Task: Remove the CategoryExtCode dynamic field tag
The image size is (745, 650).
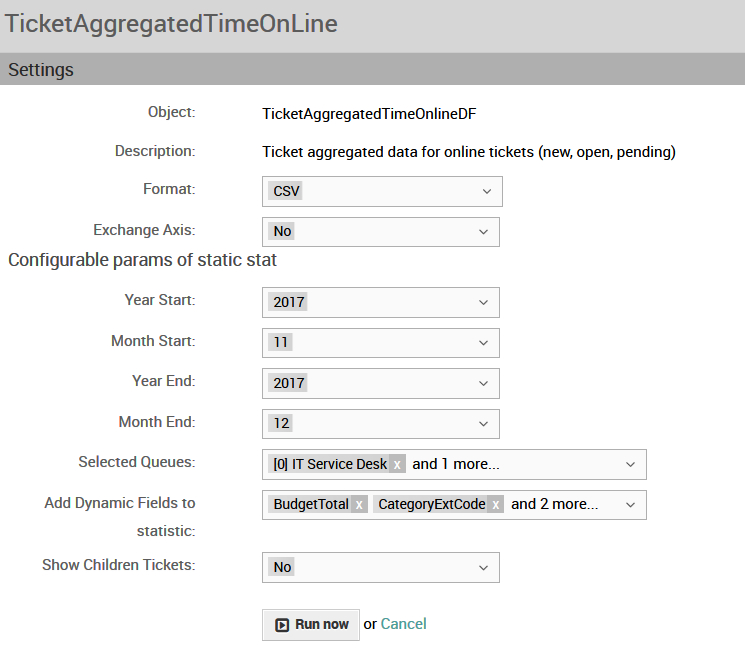Action: coord(496,505)
